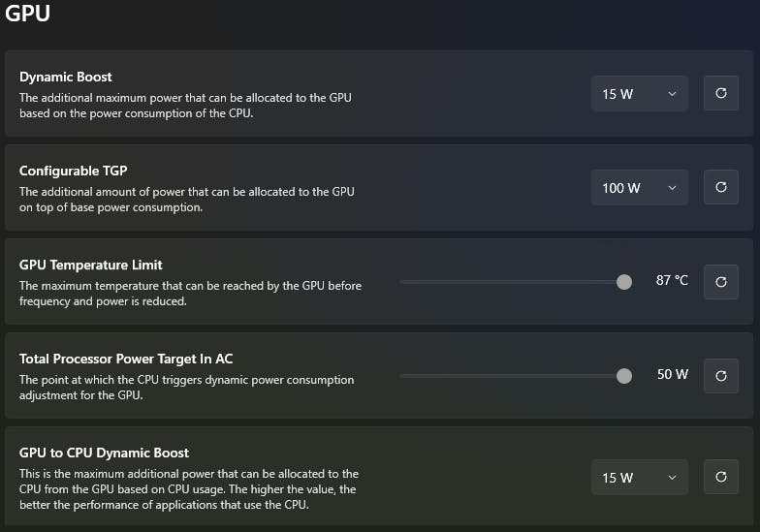Reset the Dynamic Boost setting to default
Viewport: 760px width, 532px height.
coord(720,94)
